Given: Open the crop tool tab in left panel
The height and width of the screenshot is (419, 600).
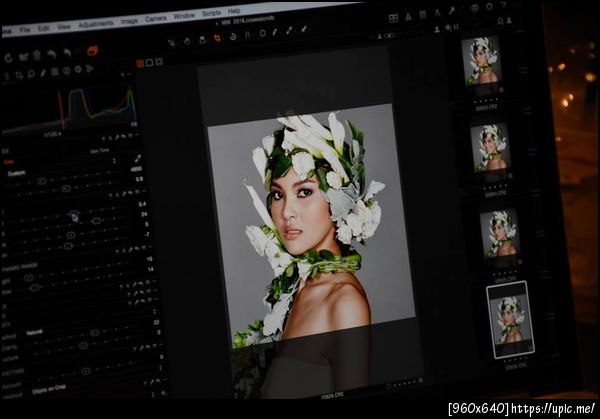Looking at the screenshot, I should click(x=19, y=76).
